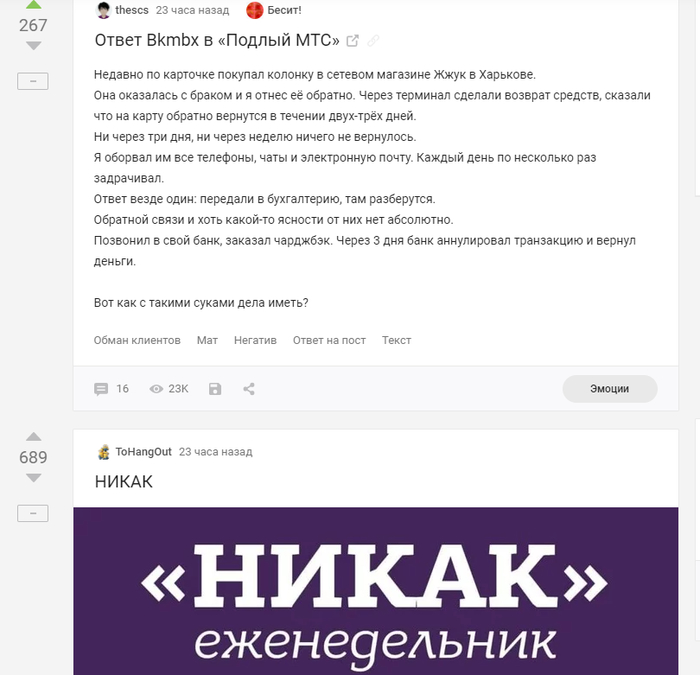The image size is (700, 675).
Task: Downvote the post rated 689
Action: (33, 478)
